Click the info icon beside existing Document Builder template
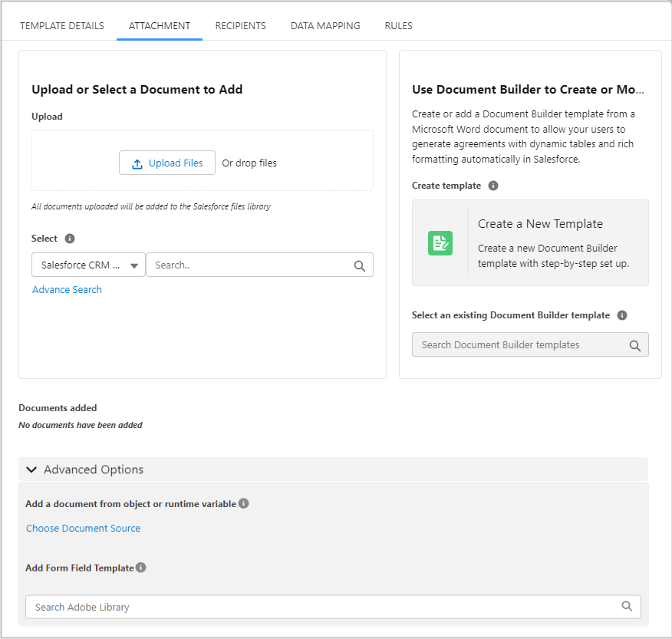 tap(622, 315)
